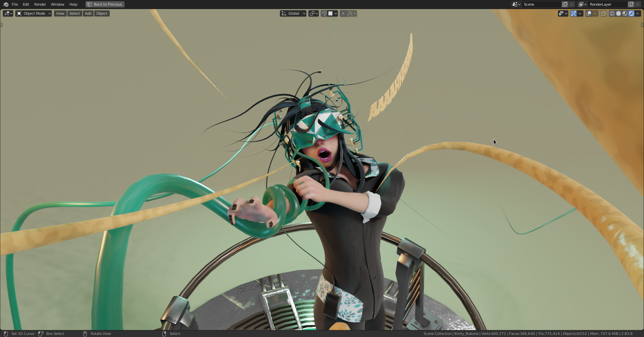644x337 pixels.
Task: Open the Render menu
Action: pos(40,4)
